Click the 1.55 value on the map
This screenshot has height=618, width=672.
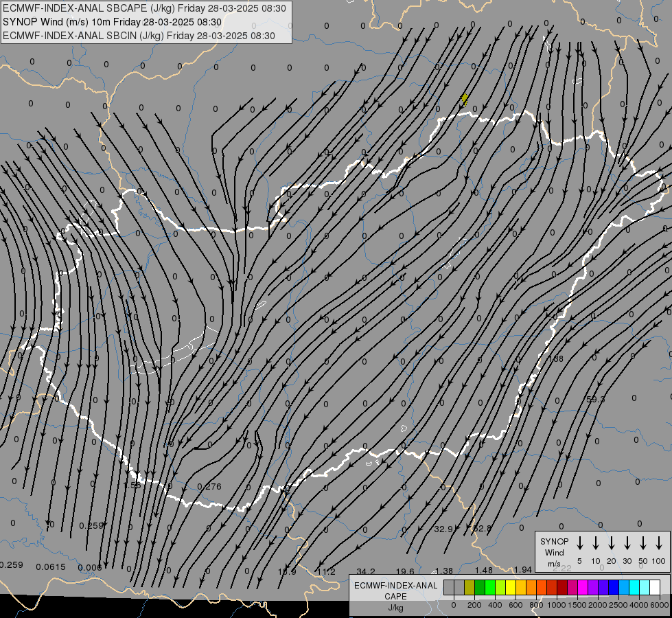[132, 485]
